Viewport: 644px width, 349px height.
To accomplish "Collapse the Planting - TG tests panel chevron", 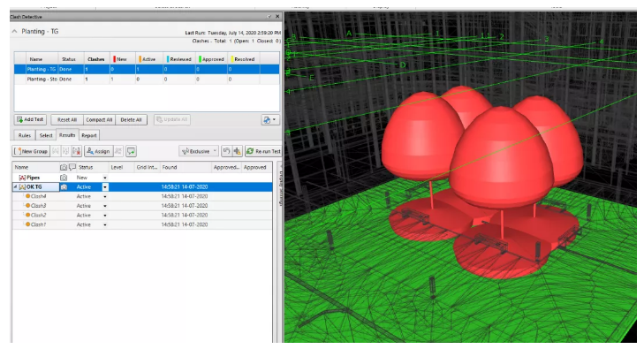I will pyautogui.click(x=15, y=31).
